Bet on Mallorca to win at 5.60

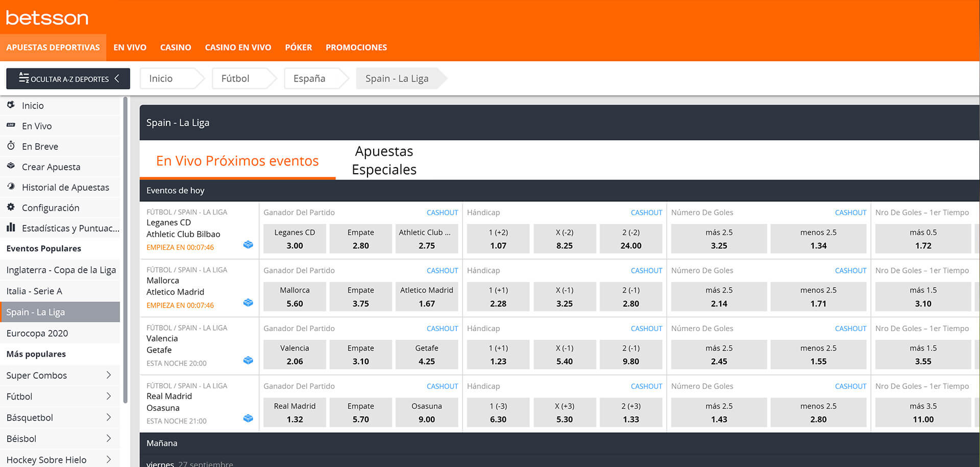[x=295, y=296]
